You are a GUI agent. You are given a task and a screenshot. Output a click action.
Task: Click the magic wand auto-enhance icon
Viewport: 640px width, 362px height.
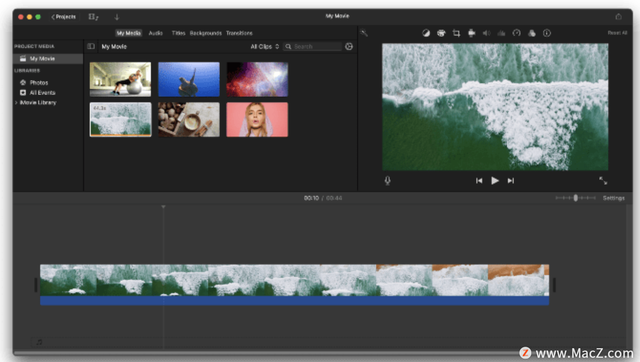[364, 33]
